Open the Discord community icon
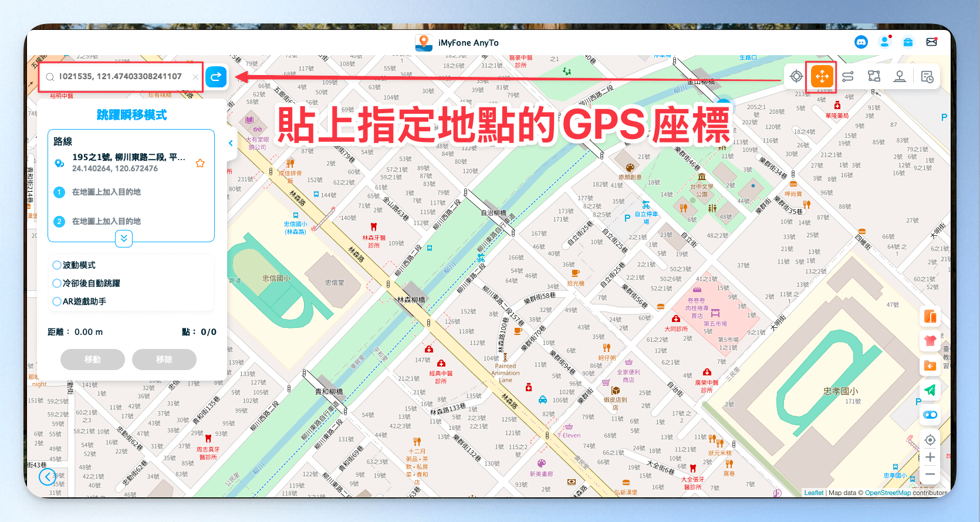Image resolution: width=980 pixels, height=522 pixels. pos(861,42)
